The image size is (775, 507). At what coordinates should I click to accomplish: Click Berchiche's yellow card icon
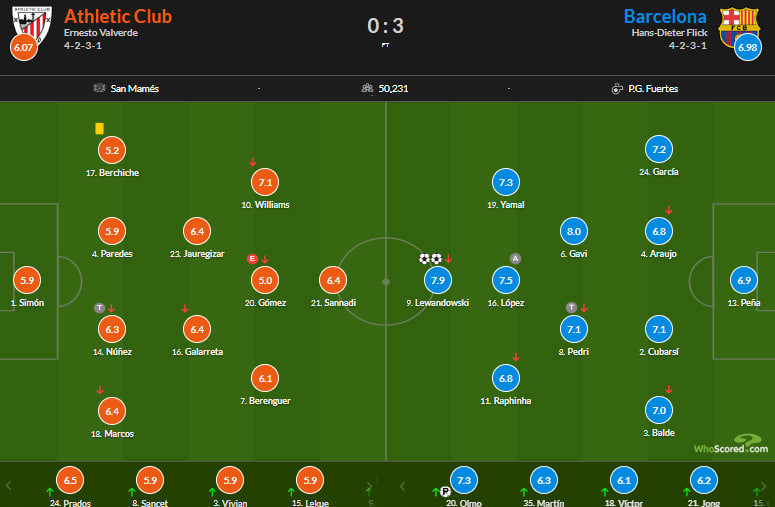(x=99, y=128)
